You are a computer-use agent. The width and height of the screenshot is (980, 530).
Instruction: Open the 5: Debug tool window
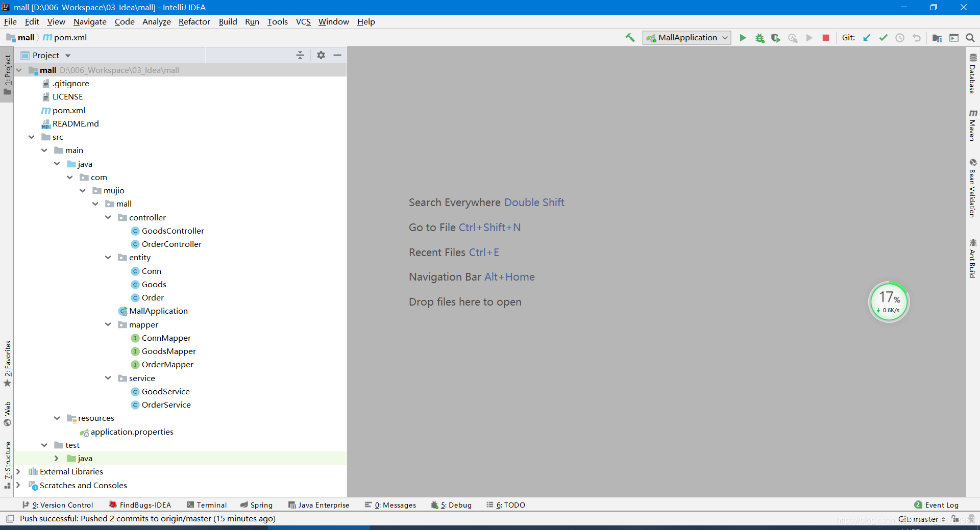pyautogui.click(x=451, y=505)
